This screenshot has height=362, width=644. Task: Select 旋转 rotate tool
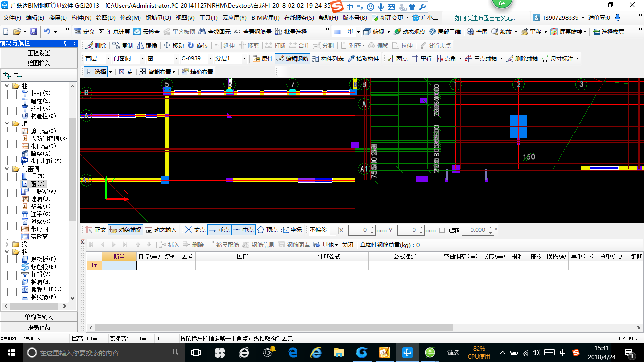coord(198,45)
